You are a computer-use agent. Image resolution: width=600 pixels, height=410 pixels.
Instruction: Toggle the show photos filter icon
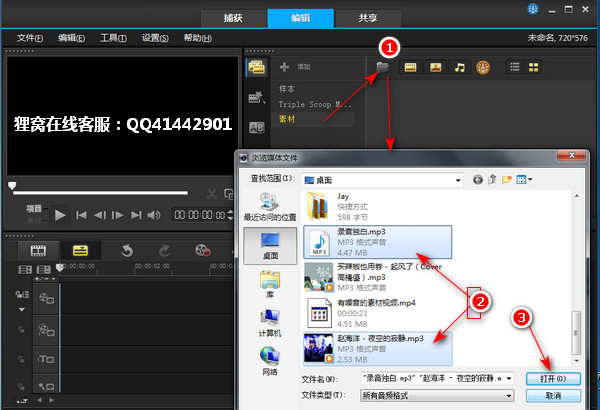point(435,67)
